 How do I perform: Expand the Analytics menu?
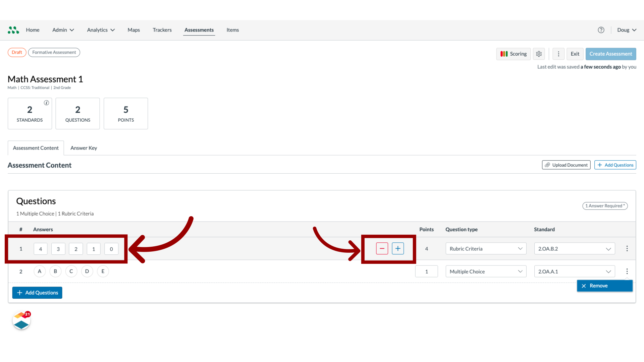click(x=101, y=30)
